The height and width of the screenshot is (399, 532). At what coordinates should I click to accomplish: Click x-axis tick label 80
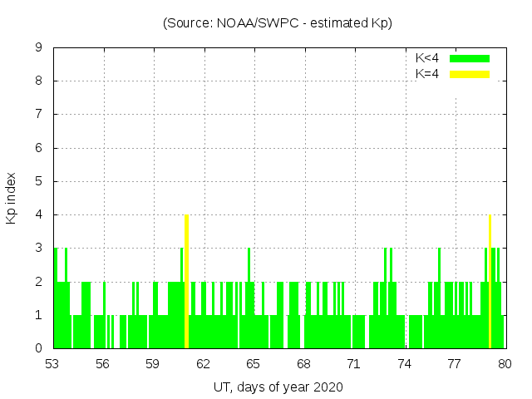[505, 364]
